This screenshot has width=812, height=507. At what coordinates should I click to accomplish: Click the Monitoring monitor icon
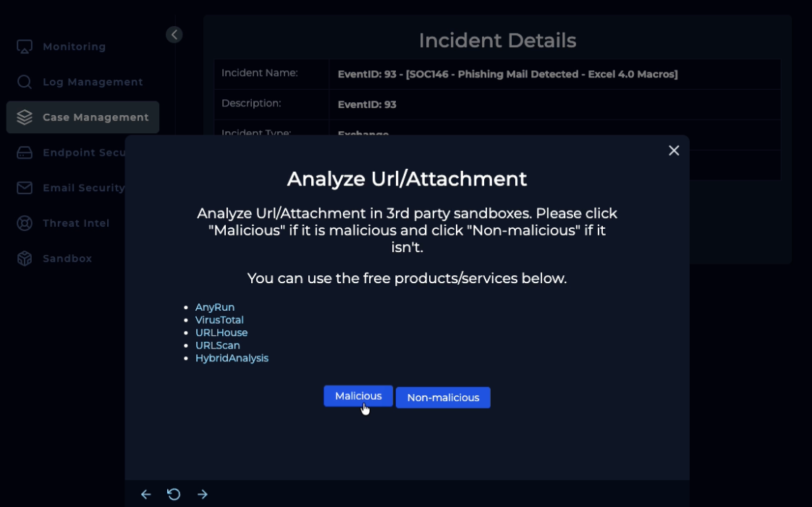25,46
